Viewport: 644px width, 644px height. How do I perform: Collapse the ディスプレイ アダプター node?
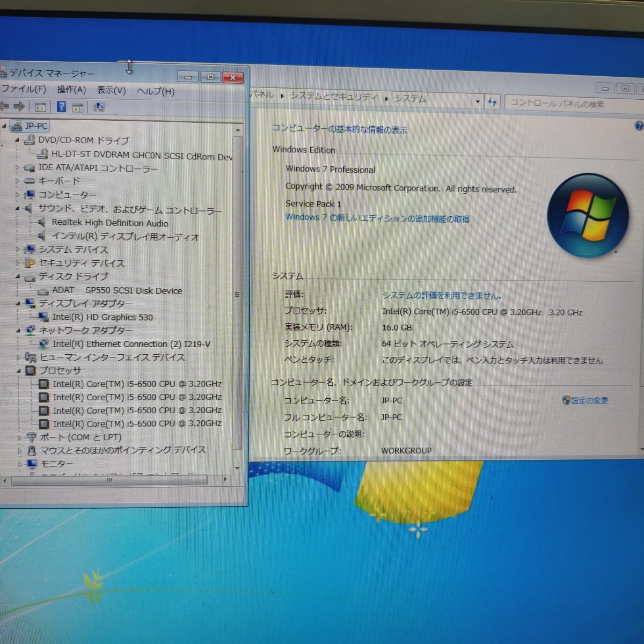pos(18,304)
